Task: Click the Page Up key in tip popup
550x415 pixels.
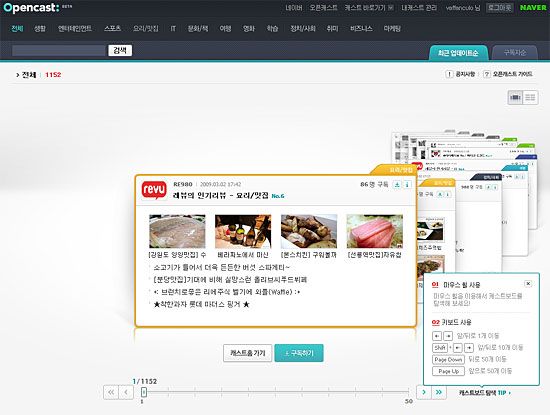Action: [x=448, y=371]
